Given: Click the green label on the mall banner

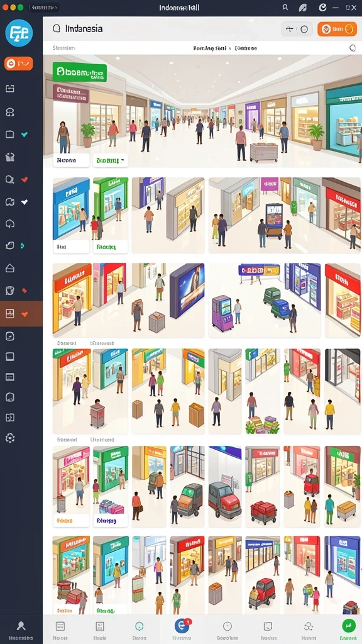Looking at the screenshot, I should 80,73.
